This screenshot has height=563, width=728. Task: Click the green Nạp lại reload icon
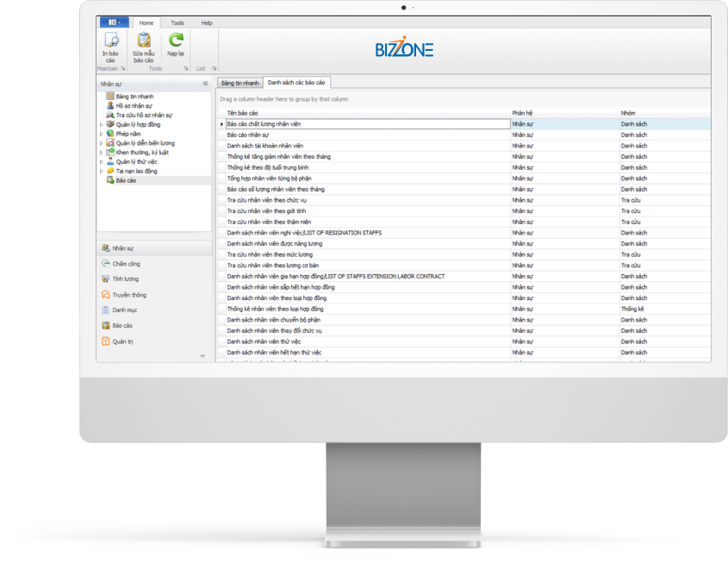pyautogui.click(x=176, y=40)
